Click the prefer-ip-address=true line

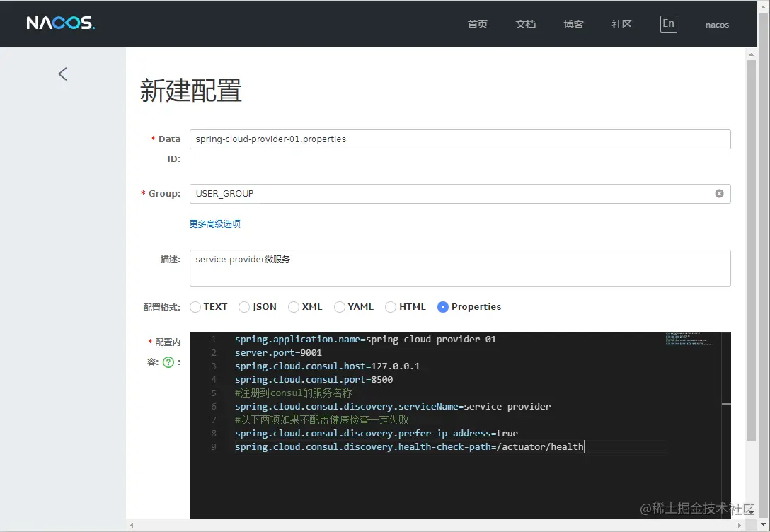click(377, 434)
